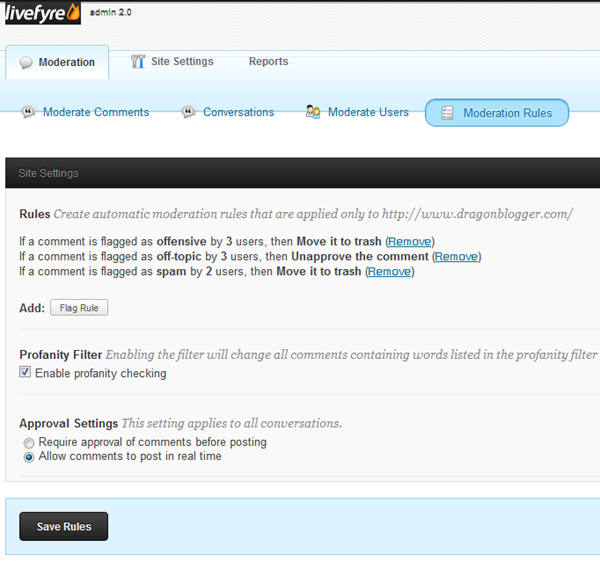The width and height of the screenshot is (600, 562).
Task: Click the Conversations quote bubble icon
Action: pyautogui.click(x=189, y=112)
